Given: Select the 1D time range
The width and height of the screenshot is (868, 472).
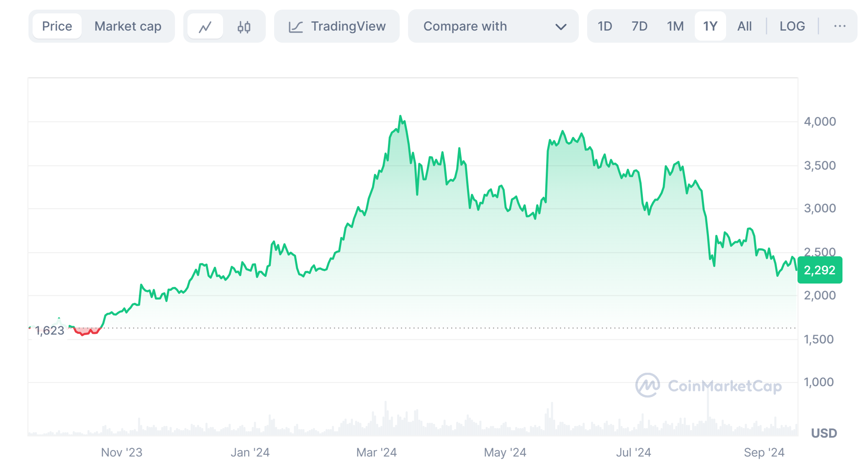Looking at the screenshot, I should tap(605, 26).
